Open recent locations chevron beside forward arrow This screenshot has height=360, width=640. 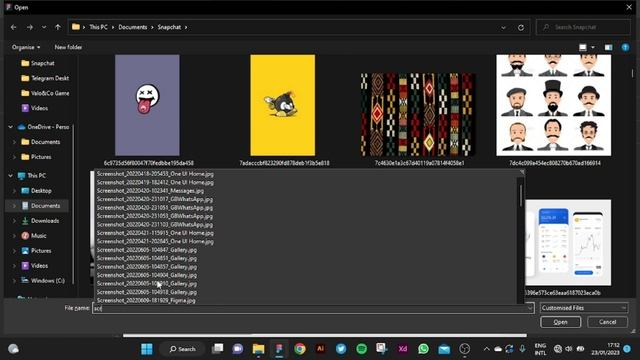44,27
